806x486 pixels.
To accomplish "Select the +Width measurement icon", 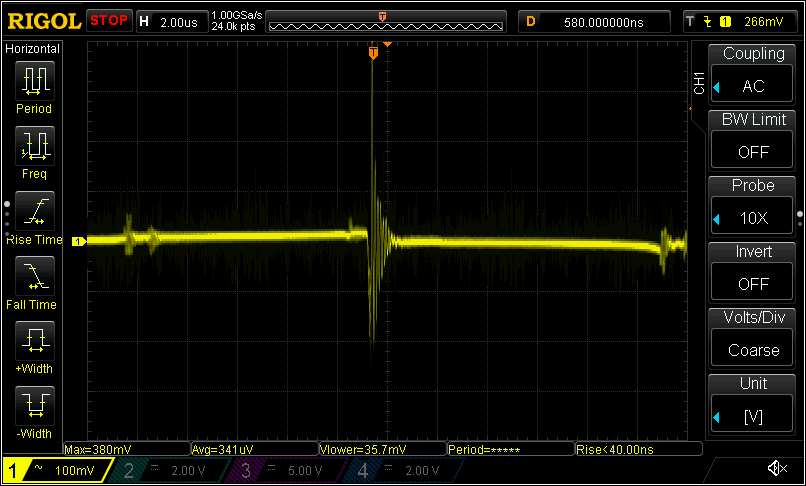I will [x=33, y=340].
